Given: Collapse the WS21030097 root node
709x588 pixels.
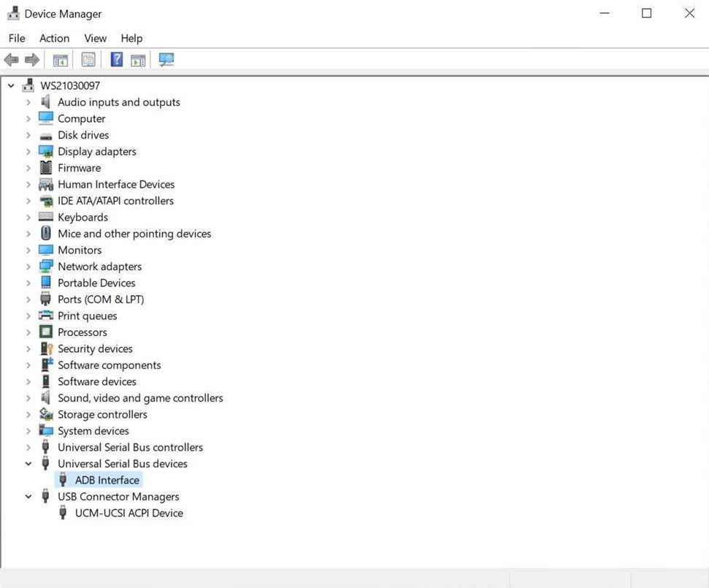Looking at the screenshot, I should tap(11, 85).
